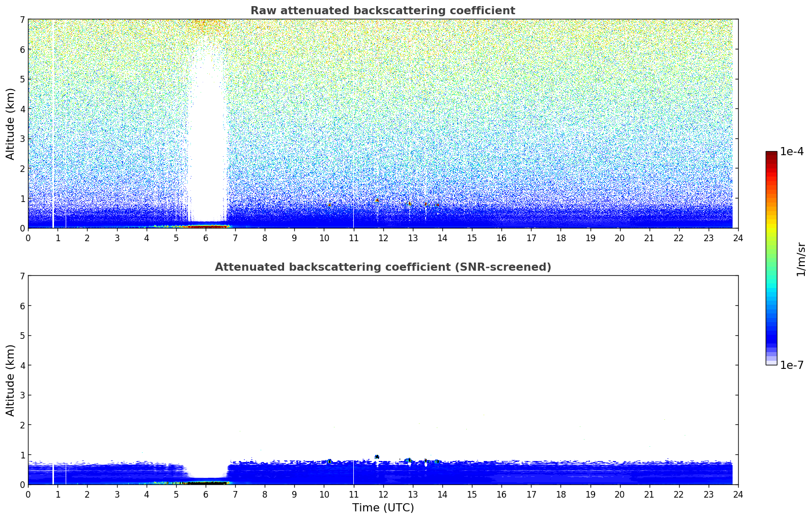This screenshot has height=519, width=812.
Task: Click the SNR-screened plot's 'Altitude (km)' label
Action: pos(11,380)
